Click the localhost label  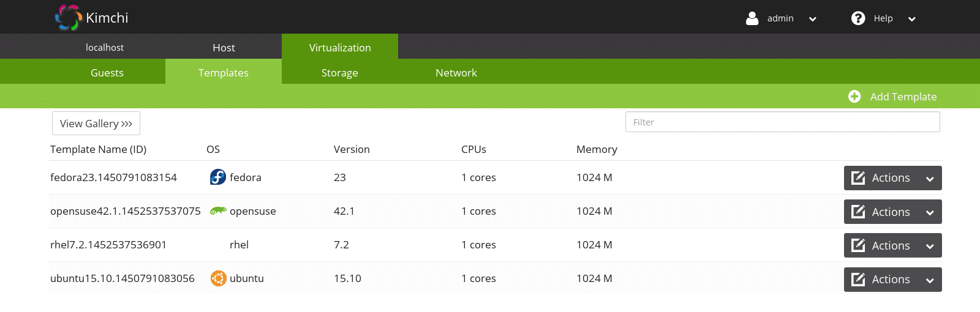pyautogui.click(x=105, y=47)
